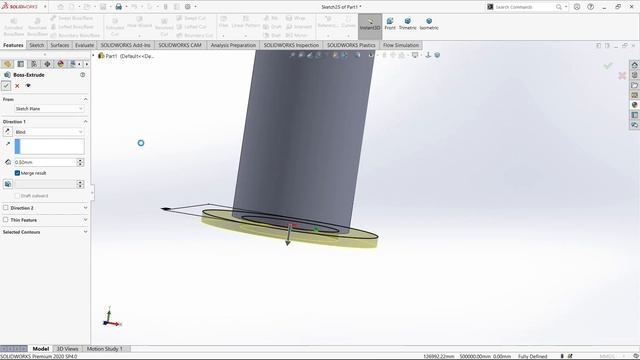Expand the Selected Contours section

[x=85, y=232]
